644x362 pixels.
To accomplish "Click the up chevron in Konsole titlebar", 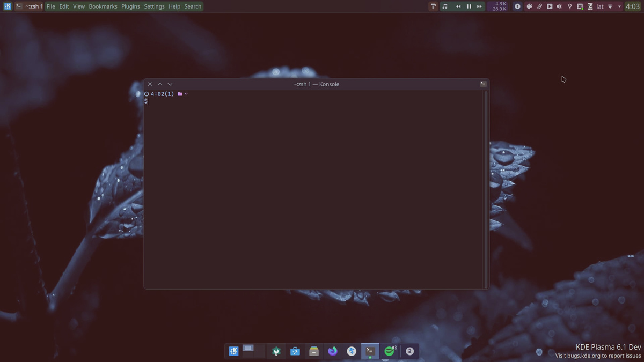I will 160,84.
